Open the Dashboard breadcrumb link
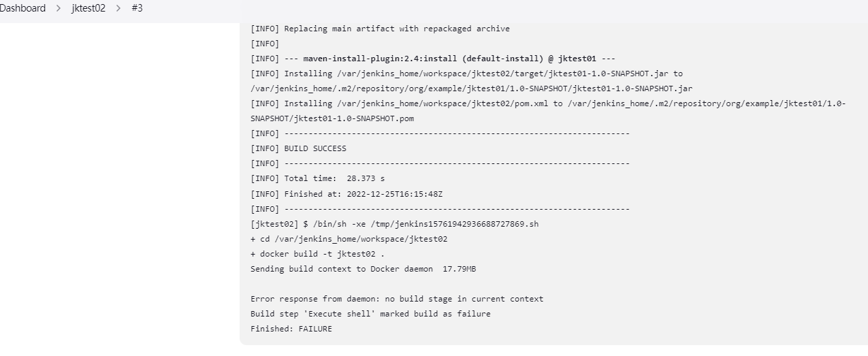The height and width of the screenshot is (356, 868). [22, 9]
